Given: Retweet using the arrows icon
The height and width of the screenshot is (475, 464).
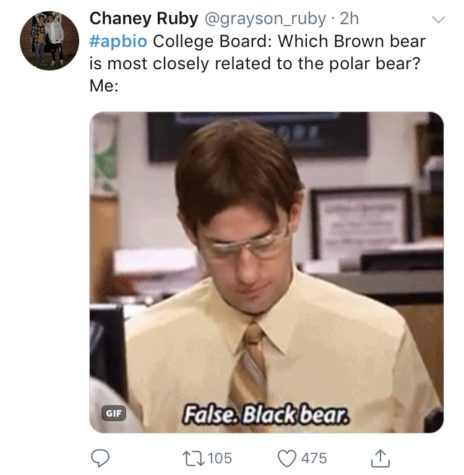Looking at the screenshot, I should (193, 458).
